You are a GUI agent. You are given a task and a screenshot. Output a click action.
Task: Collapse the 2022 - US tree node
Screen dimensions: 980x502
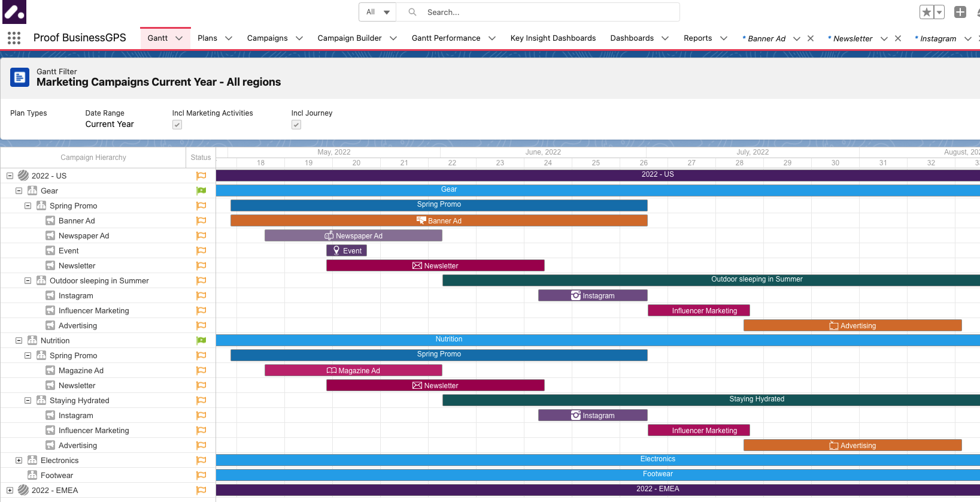[x=10, y=176]
